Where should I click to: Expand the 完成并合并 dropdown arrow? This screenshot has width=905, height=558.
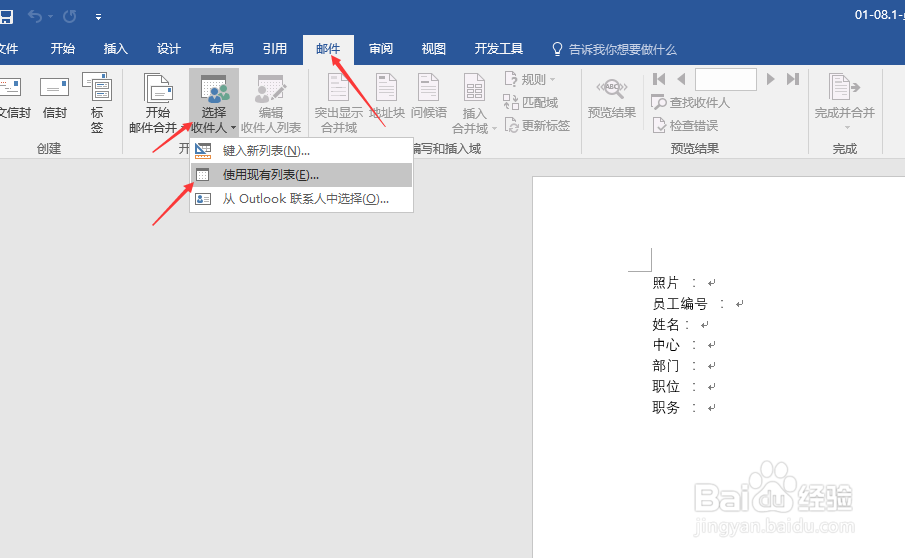[x=847, y=128]
